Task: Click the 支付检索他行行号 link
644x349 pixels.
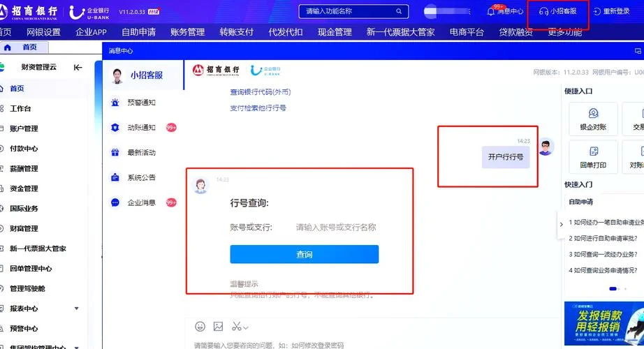Action: pyautogui.click(x=258, y=108)
